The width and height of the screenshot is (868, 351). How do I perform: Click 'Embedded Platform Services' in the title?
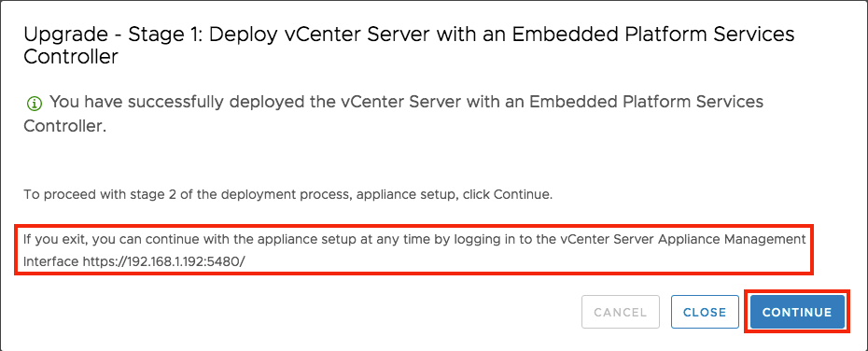(x=653, y=35)
